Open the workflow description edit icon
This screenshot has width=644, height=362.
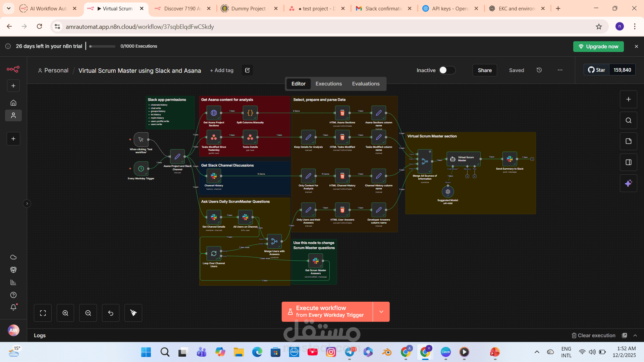[248, 70]
